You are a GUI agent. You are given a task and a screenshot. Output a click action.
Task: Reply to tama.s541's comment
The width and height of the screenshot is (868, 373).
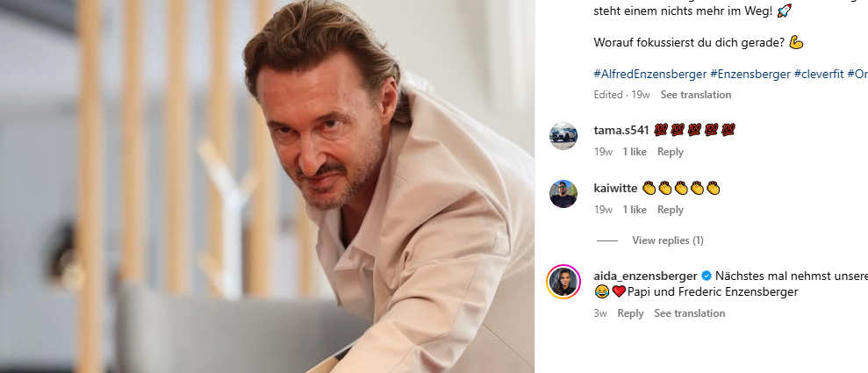tap(670, 152)
